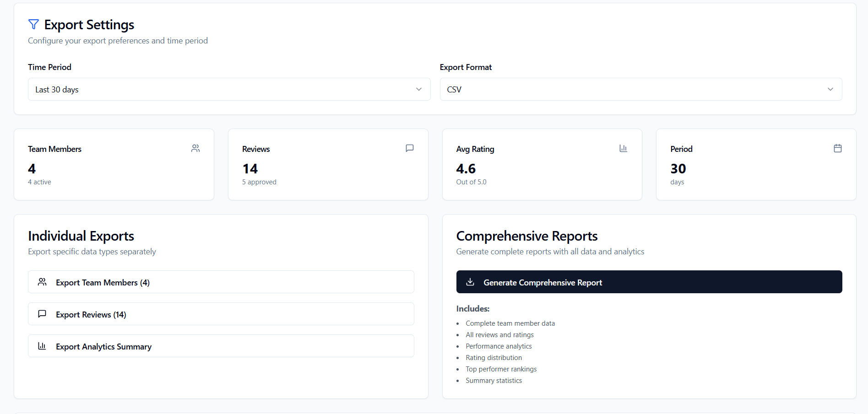This screenshot has height=414, width=868.
Task: Click Export Team Members (4)
Action: coord(221,282)
